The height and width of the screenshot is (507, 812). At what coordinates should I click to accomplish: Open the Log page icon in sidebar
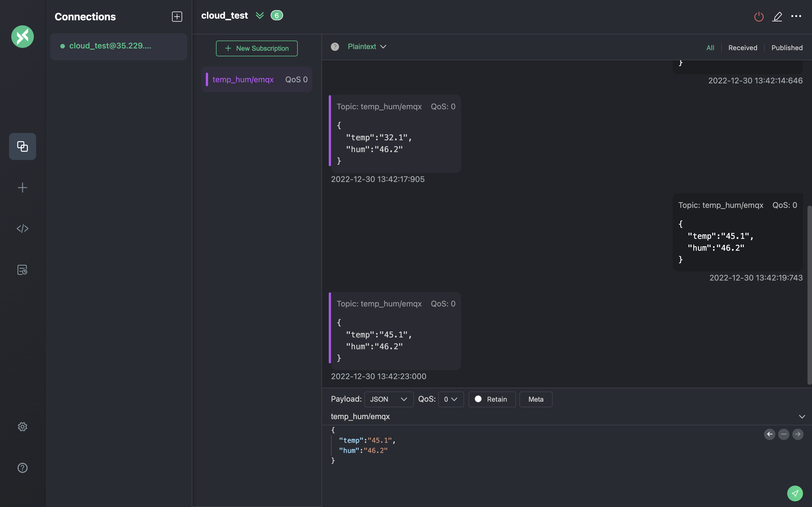23,270
